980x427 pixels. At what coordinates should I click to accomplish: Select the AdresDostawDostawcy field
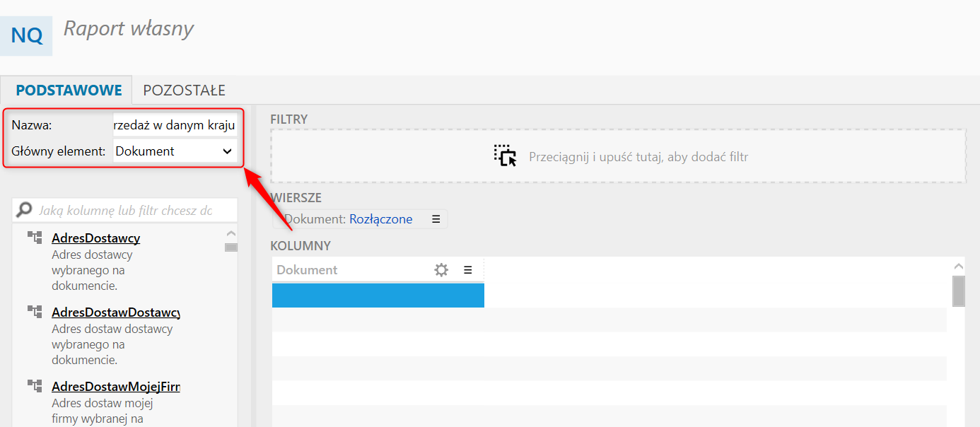click(x=115, y=312)
